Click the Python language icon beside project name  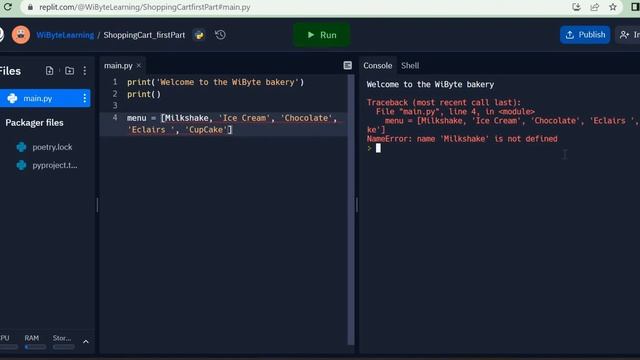point(199,35)
